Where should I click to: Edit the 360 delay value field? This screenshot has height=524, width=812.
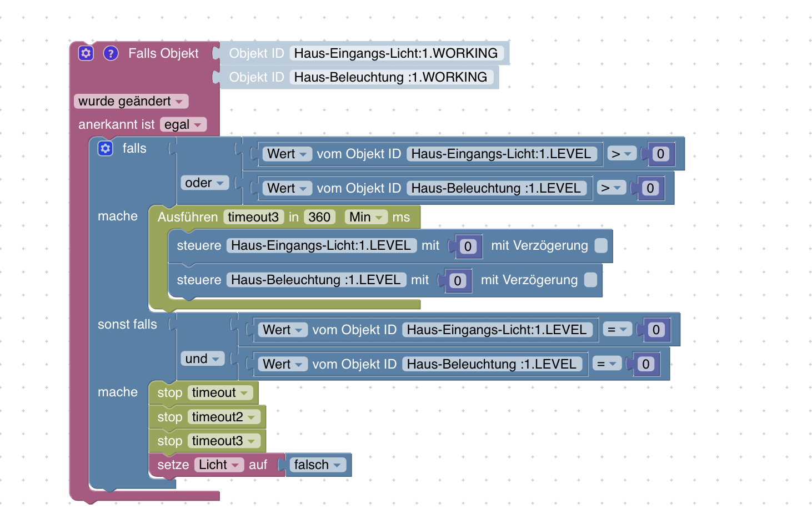click(x=319, y=217)
